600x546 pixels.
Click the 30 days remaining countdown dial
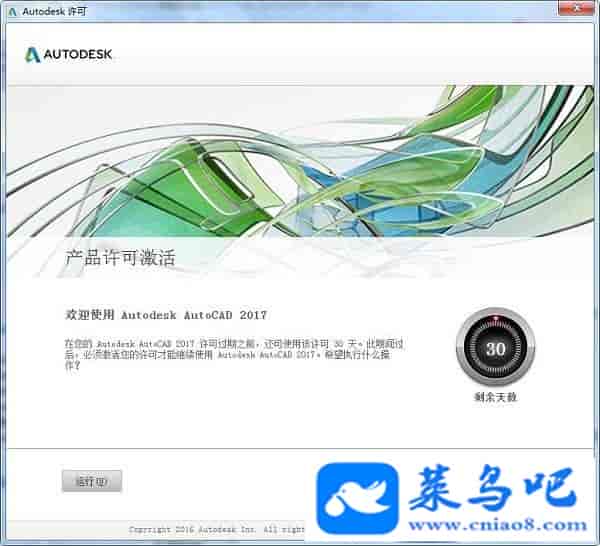click(x=495, y=347)
